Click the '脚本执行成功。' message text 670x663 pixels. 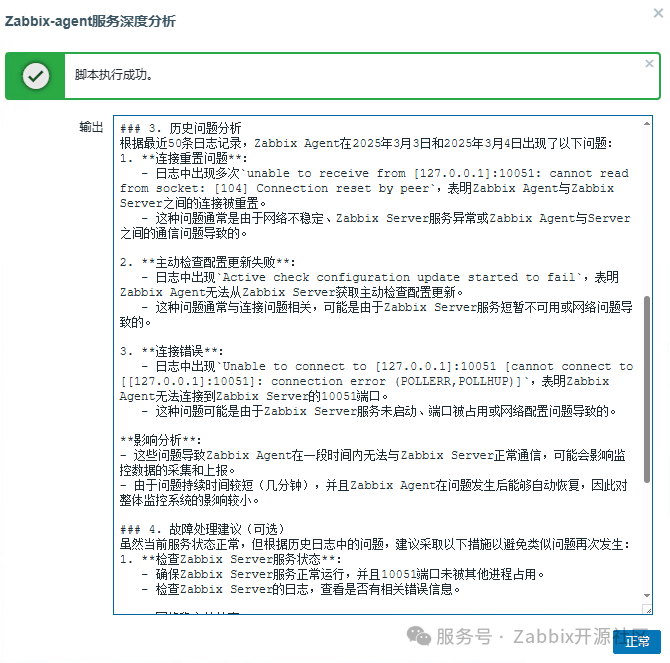tap(114, 75)
